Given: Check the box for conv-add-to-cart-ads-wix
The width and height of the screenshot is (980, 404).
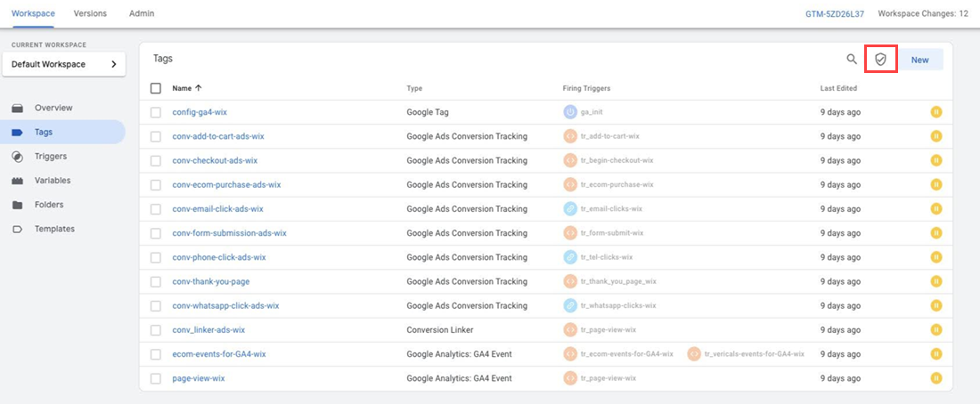Looking at the screenshot, I should click(156, 136).
